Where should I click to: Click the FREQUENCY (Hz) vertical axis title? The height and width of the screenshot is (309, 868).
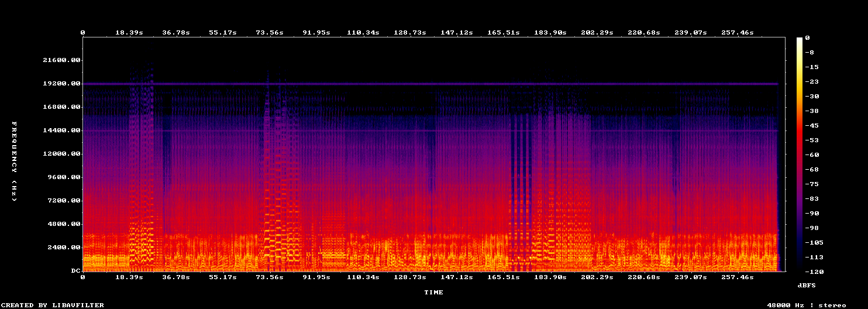pos(14,161)
